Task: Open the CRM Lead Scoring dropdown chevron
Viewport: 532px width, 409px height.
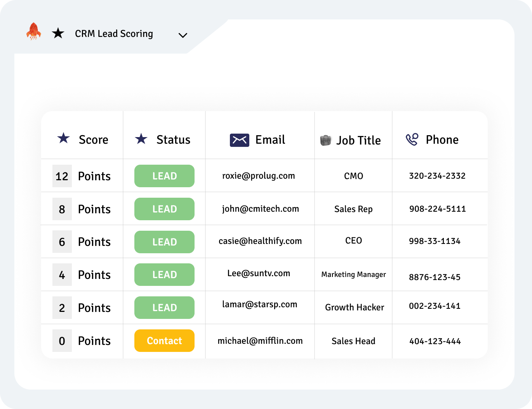Action: [x=183, y=35]
